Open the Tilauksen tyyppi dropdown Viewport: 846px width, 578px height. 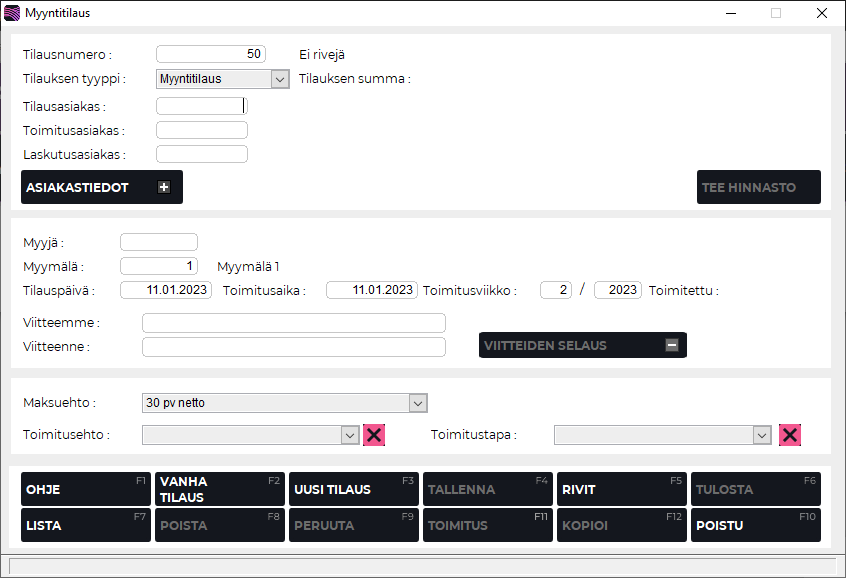279,79
